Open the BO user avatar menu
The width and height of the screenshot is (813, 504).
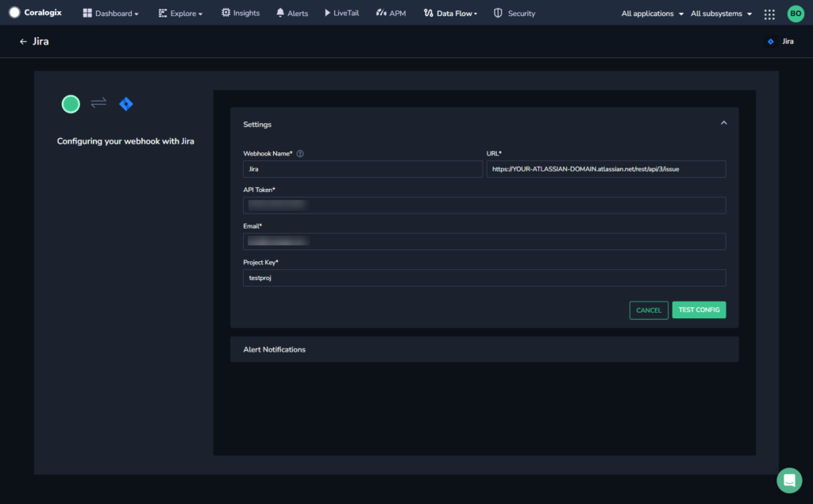coord(796,13)
